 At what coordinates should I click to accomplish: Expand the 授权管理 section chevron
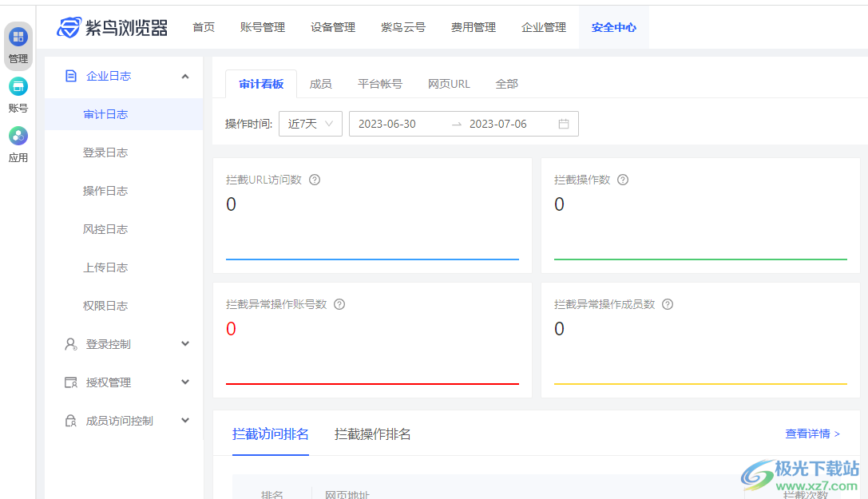coord(185,382)
